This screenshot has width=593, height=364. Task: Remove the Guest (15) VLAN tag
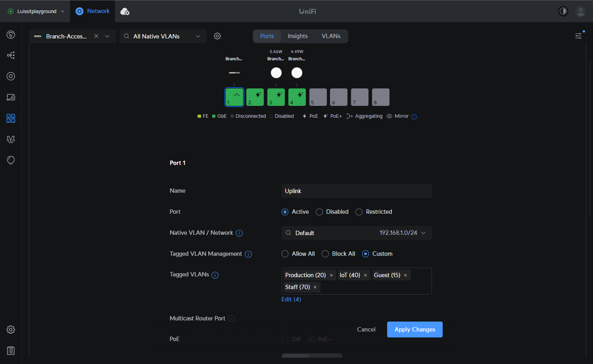point(405,276)
